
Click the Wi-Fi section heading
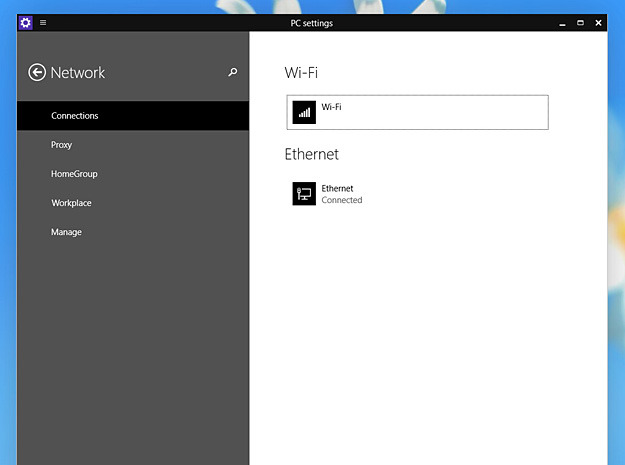(301, 73)
